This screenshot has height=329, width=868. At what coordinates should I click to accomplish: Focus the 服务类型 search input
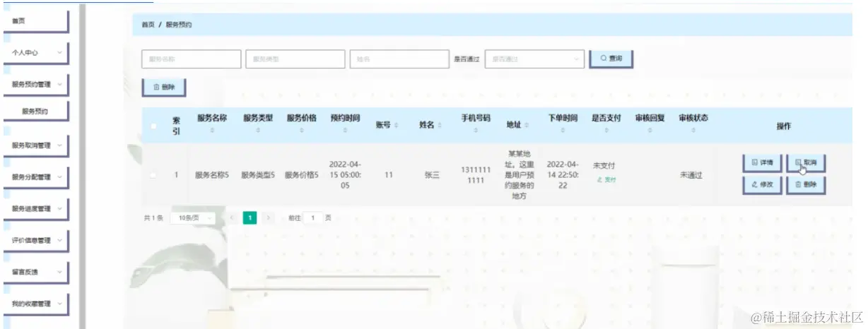coord(295,59)
